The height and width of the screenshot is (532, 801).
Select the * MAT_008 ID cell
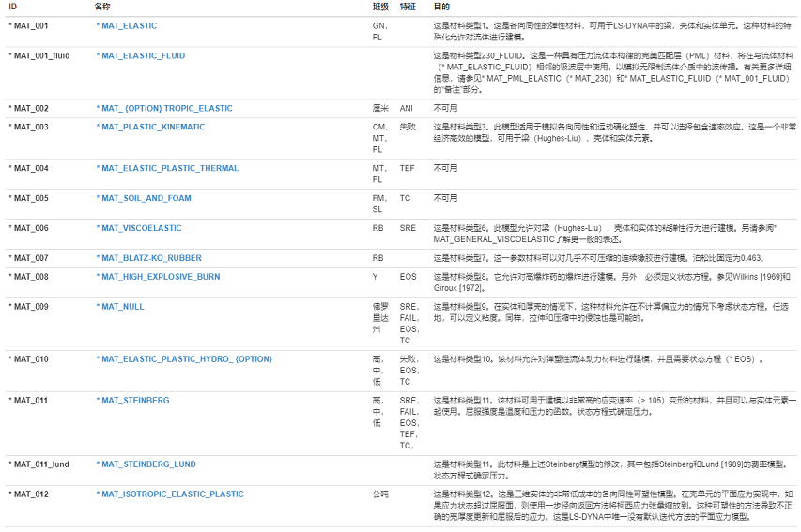coord(28,277)
